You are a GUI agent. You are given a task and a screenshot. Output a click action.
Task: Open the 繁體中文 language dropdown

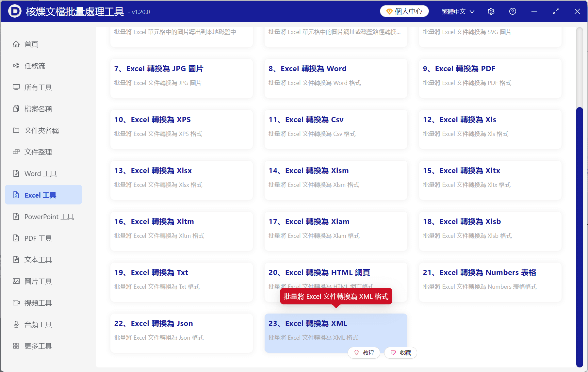(457, 11)
